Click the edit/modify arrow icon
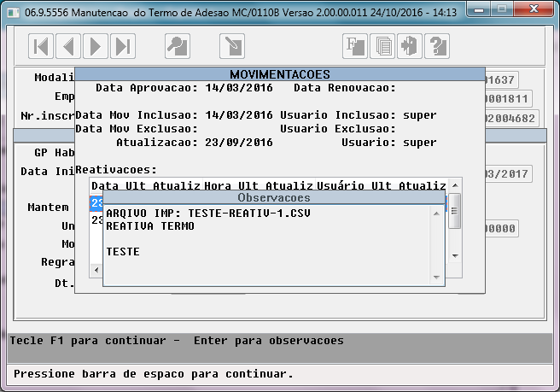 click(x=232, y=46)
